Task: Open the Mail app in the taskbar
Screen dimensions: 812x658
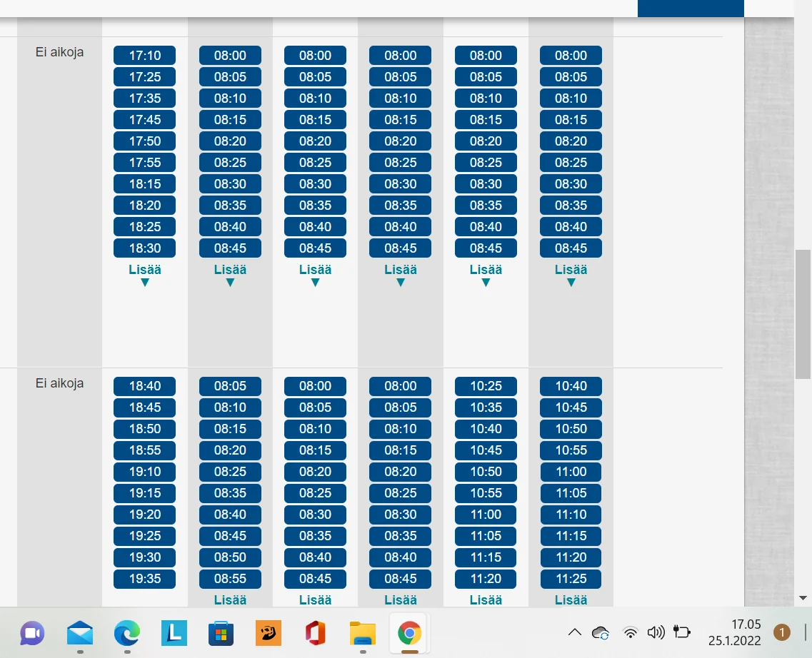Action: (80, 632)
